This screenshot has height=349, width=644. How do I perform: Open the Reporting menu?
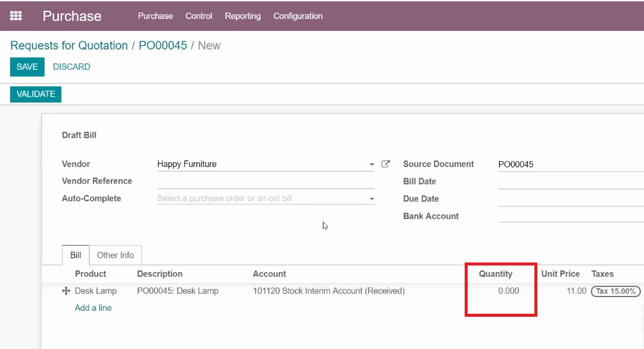(x=242, y=16)
